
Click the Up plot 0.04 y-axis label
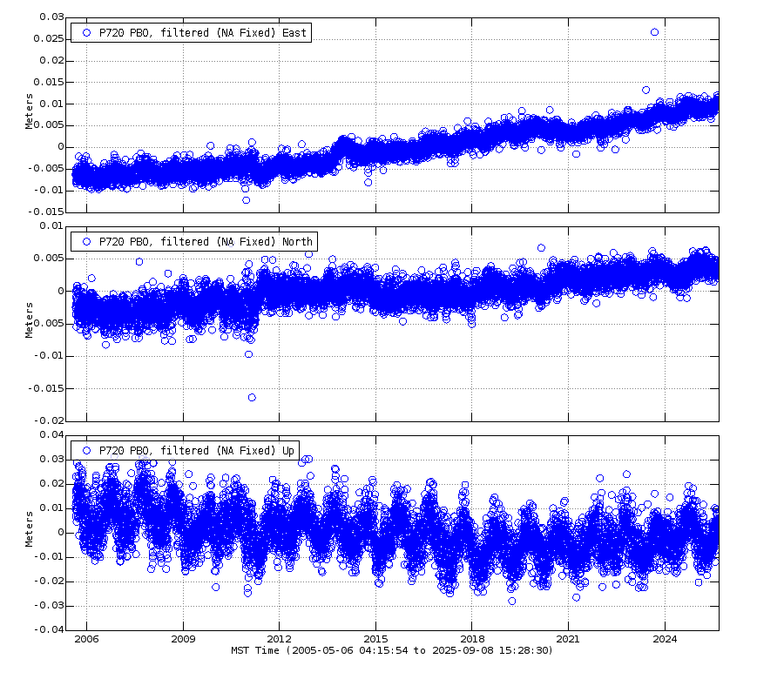tap(51, 434)
